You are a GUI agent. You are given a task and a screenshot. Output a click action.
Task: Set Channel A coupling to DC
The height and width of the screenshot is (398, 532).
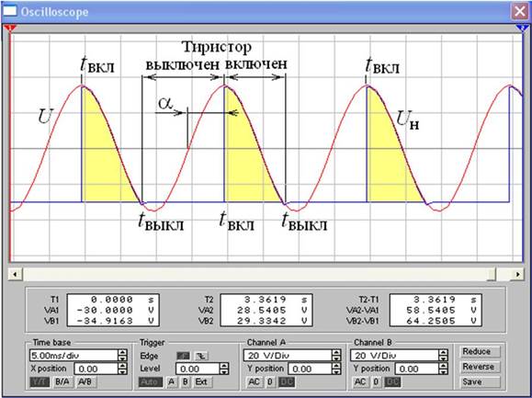(287, 381)
